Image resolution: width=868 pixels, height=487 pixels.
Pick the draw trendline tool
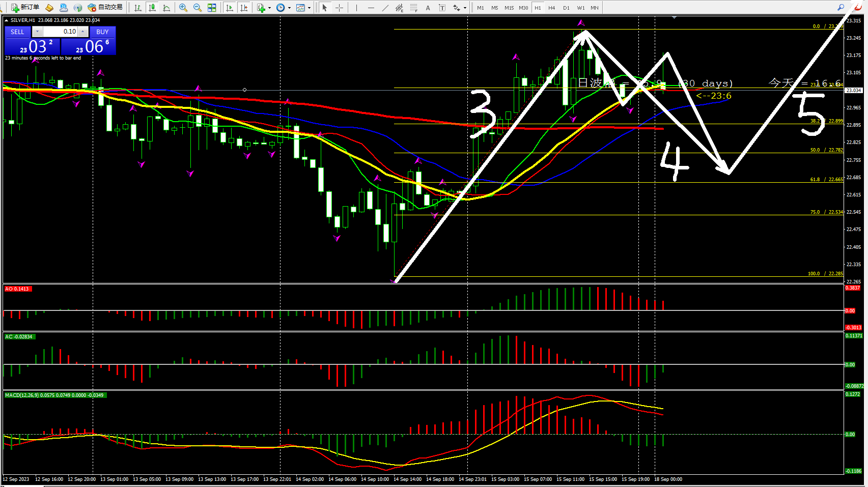(x=385, y=8)
